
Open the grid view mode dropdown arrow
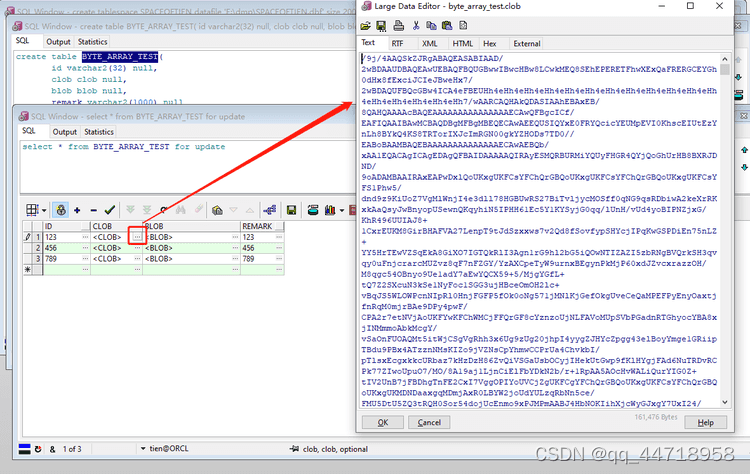point(44,210)
